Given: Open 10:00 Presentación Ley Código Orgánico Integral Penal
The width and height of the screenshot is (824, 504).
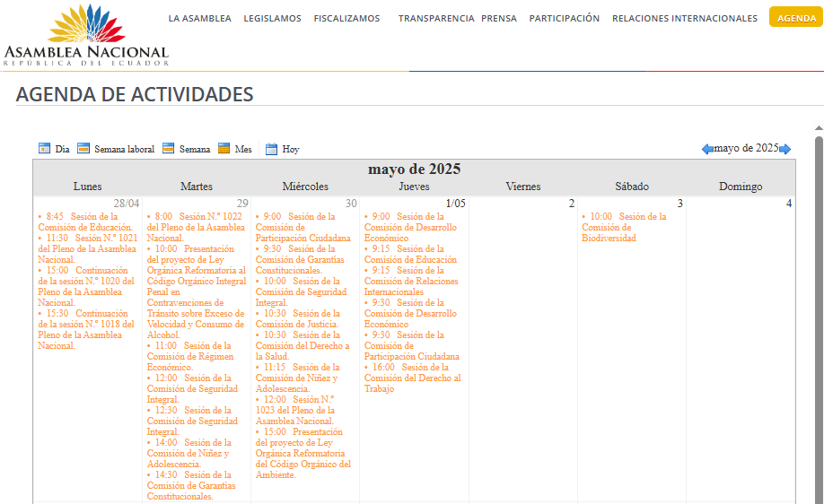Looking at the screenshot, I should [196, 291].
